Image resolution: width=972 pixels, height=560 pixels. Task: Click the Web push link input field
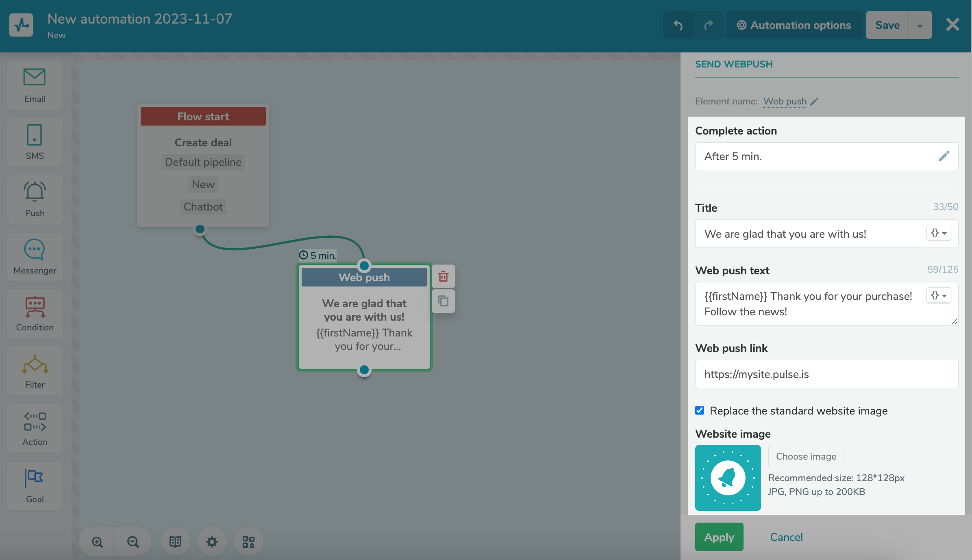tap(826, 374)
